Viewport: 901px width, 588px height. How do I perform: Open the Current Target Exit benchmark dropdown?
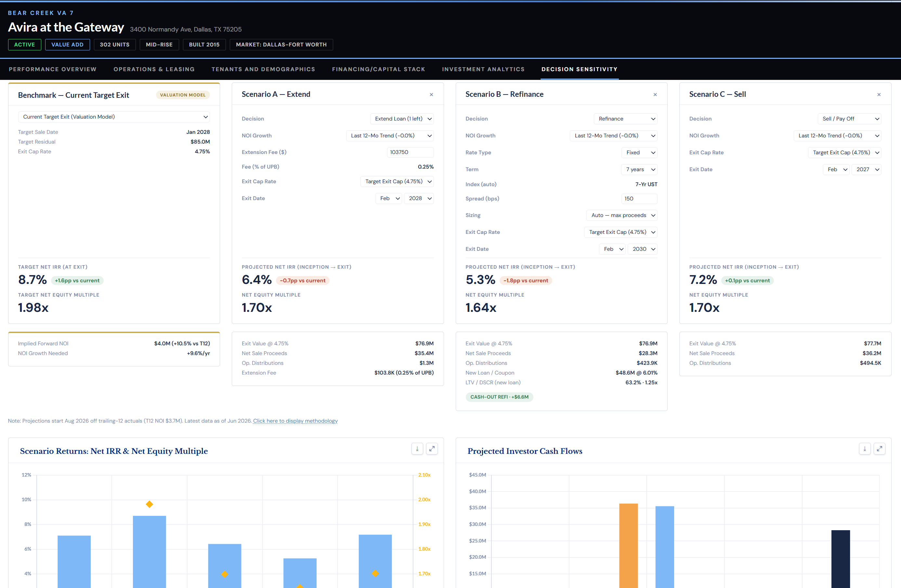pyautogui.click(x=114, y=117)
